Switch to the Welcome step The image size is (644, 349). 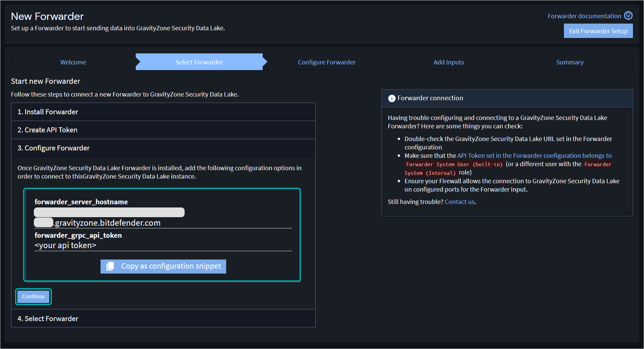coord(73,62)
